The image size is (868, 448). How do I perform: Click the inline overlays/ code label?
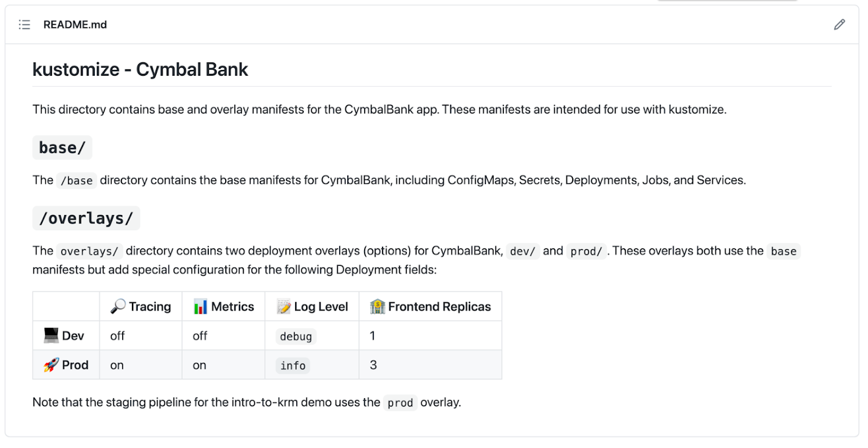pyautogui.click(x=90, y=251)
